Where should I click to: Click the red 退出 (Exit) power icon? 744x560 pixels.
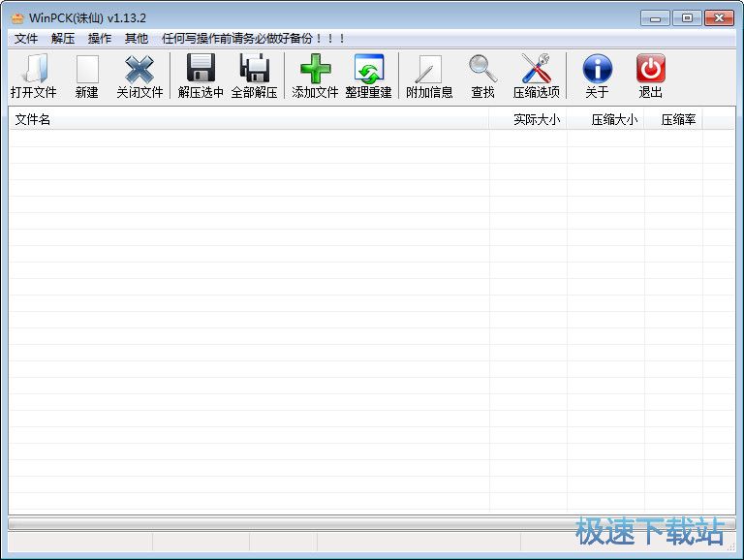pyautogui.click(x=650, y=70)
